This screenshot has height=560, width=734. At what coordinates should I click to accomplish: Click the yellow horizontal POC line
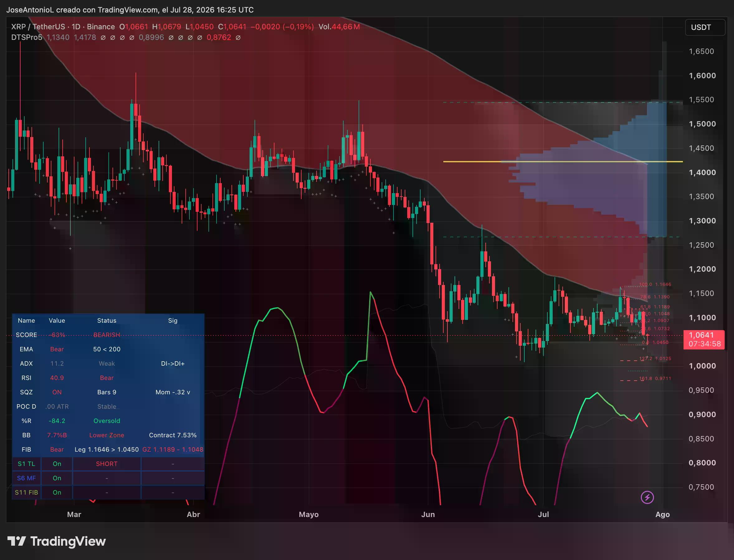(563, 162)
